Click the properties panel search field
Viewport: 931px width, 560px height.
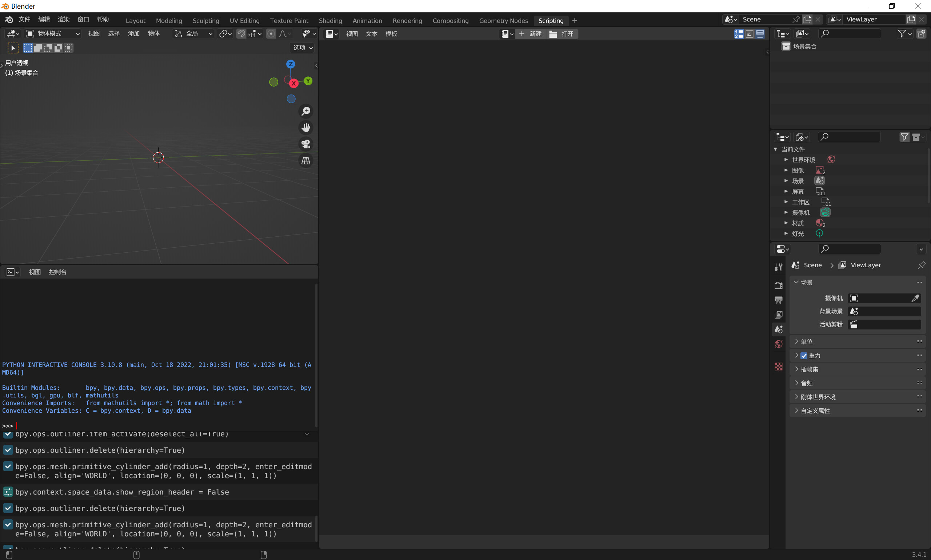point(851,249)
